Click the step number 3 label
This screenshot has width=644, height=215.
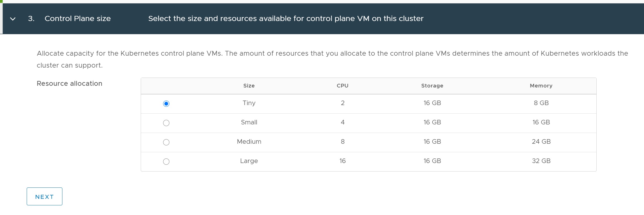31,19
